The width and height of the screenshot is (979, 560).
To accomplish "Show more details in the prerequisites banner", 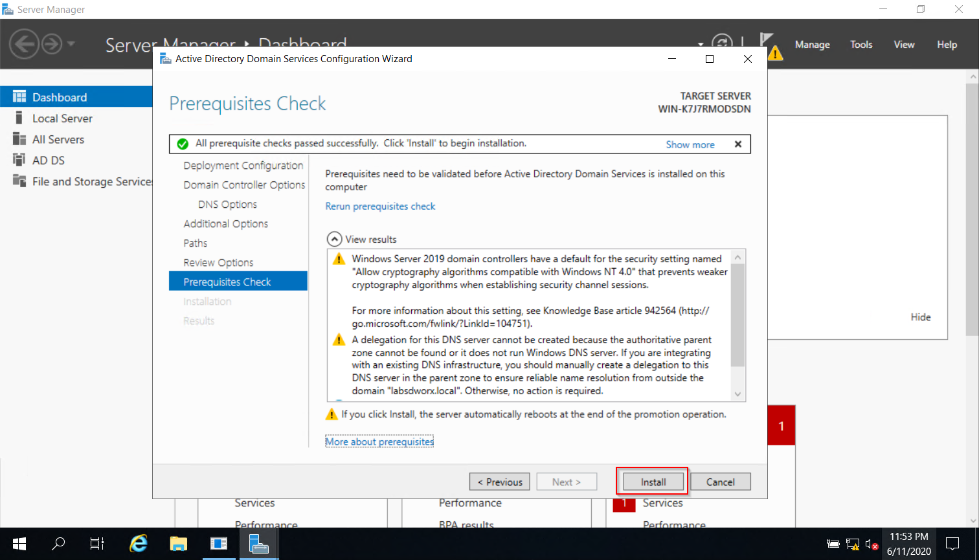I will [x=690, y=144].
